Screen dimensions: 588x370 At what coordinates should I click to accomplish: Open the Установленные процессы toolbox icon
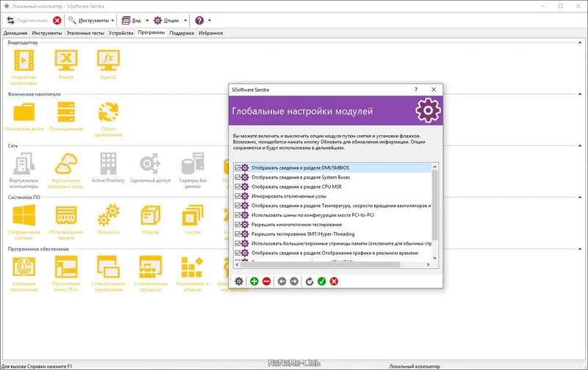[151, 266]
